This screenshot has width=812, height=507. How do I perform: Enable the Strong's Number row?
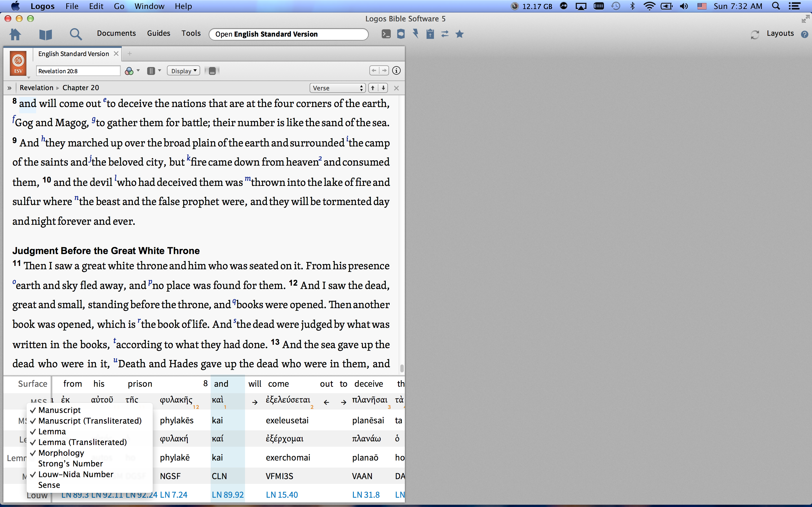70,463
